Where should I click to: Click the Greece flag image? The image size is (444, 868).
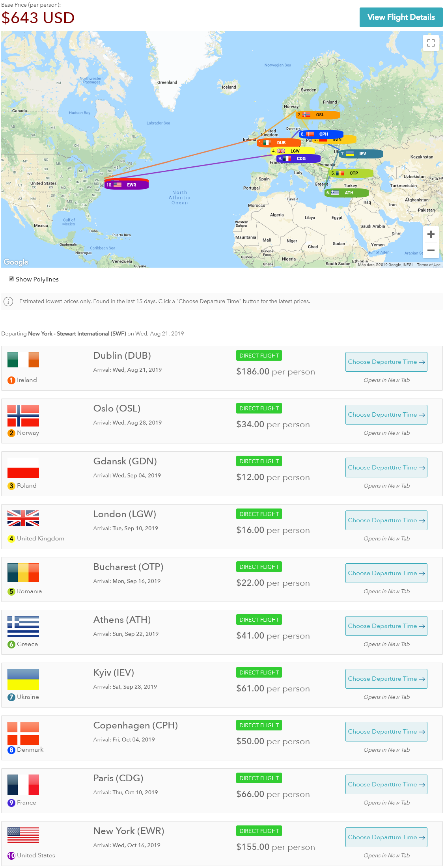[x=23, y=627]
